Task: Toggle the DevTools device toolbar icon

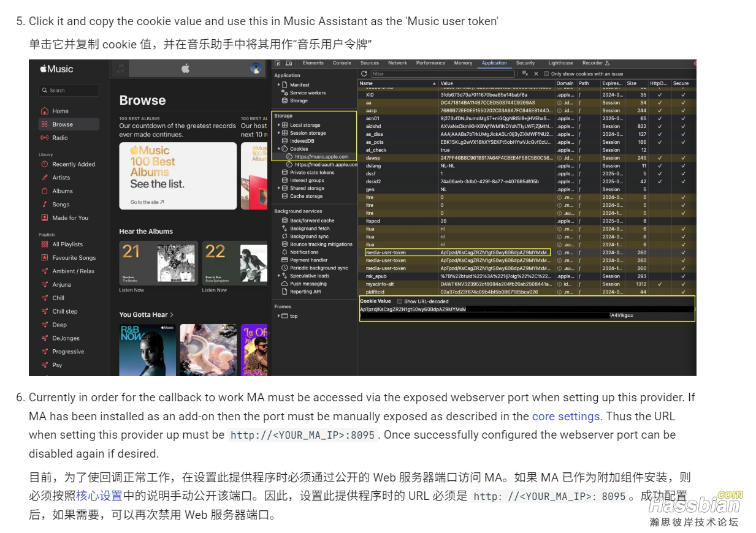Action: (289, 63)
